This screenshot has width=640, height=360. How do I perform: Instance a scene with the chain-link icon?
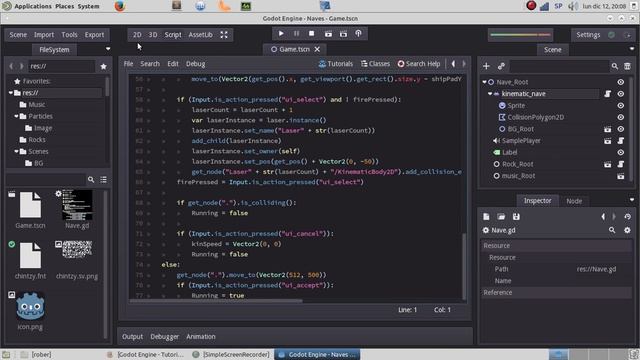(501, 66)
